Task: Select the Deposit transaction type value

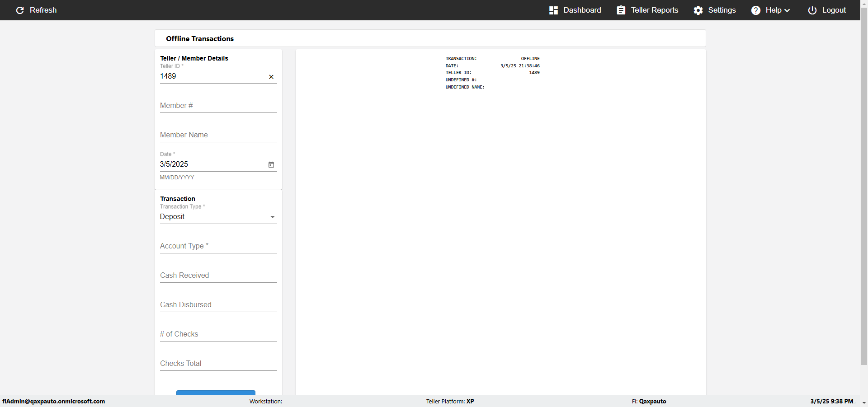Action: click(x=172, y=217)
